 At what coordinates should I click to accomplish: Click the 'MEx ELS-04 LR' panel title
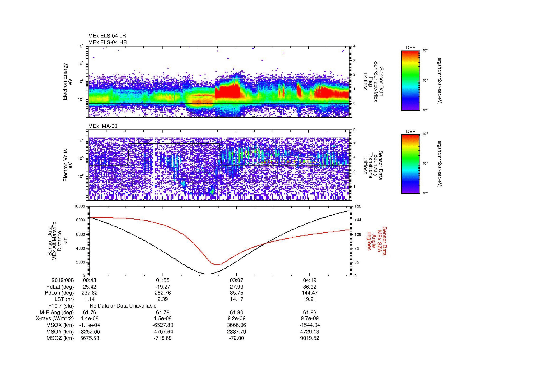coord(107,36)
